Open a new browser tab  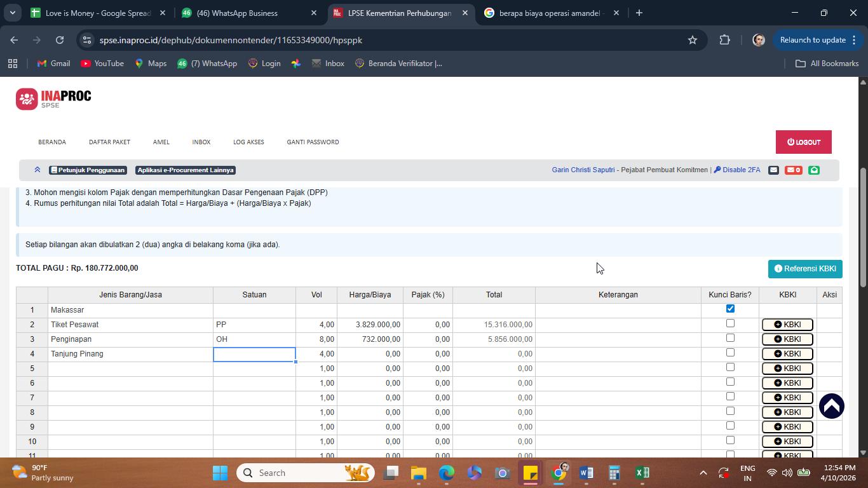tap(639, 13)
